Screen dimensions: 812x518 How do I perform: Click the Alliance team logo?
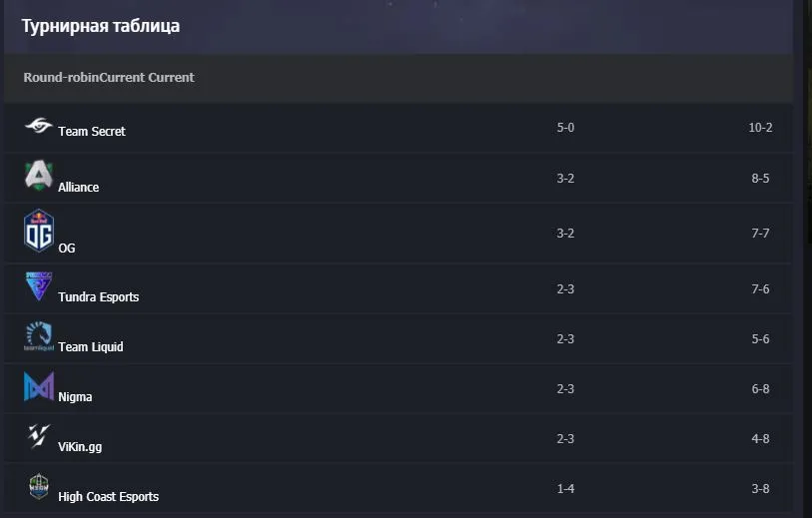pyautogui.click(x=39, y=175)
